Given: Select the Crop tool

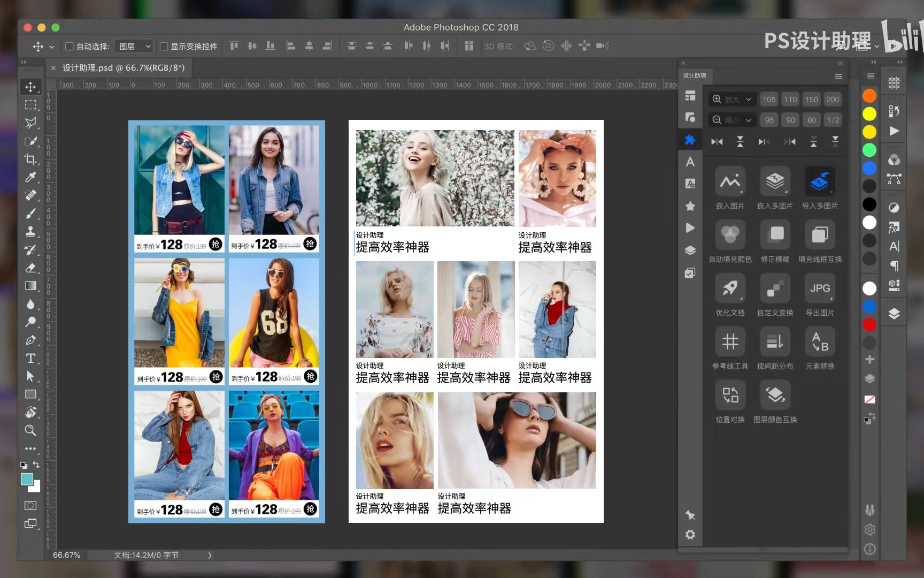Looking at the screenshot, I should pos(30,159).
